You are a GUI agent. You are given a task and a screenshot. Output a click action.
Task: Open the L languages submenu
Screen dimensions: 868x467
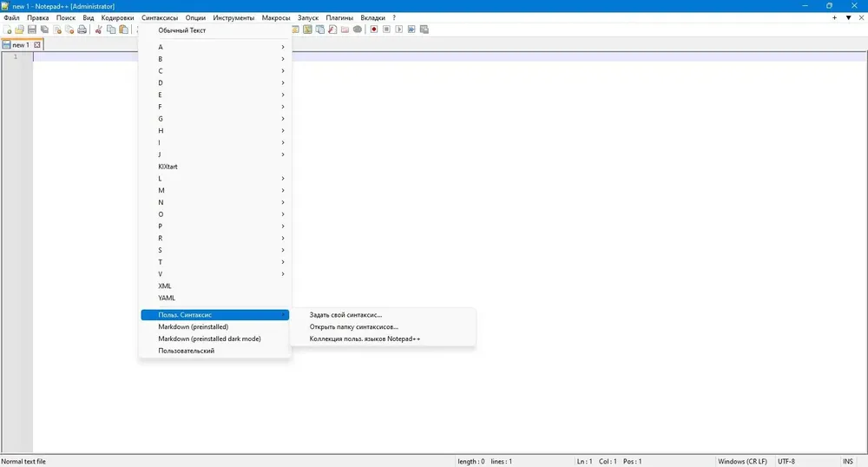click(x=214, y=178)
